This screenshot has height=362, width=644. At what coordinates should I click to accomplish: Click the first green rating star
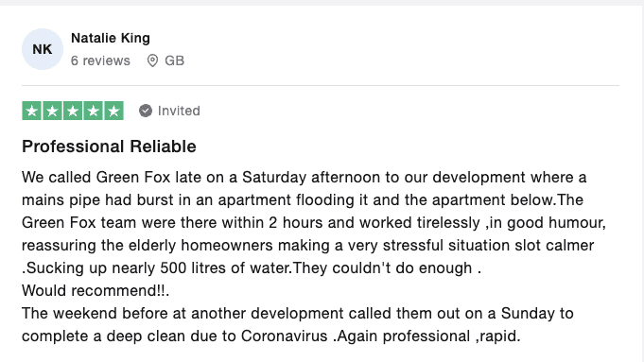coord(31,111)
